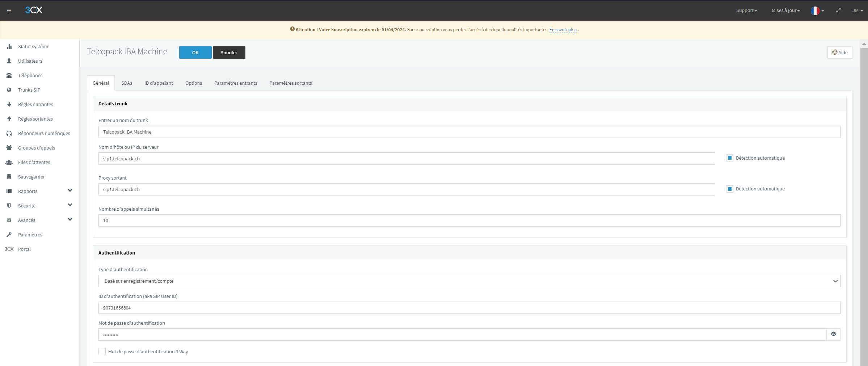The height and width of the screenshot is (366, 868).
Task: Click the warning icon in subscription banner
Action: (x=292, y=29)
